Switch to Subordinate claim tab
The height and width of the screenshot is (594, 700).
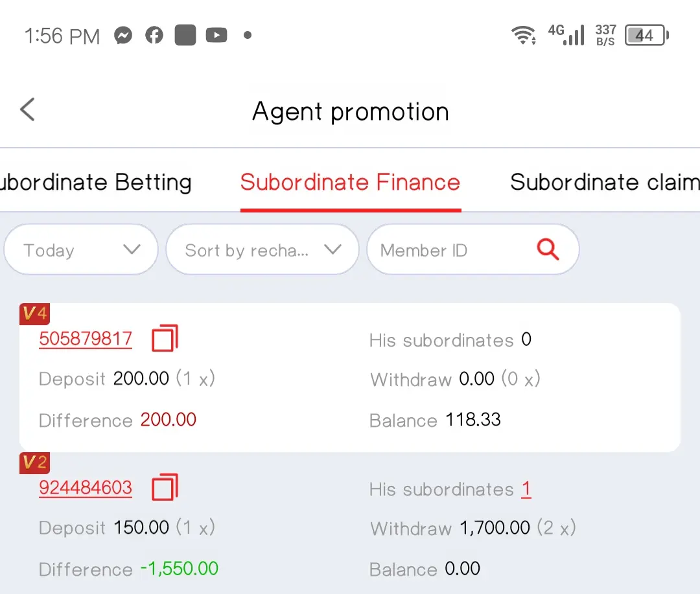(605, 182)
